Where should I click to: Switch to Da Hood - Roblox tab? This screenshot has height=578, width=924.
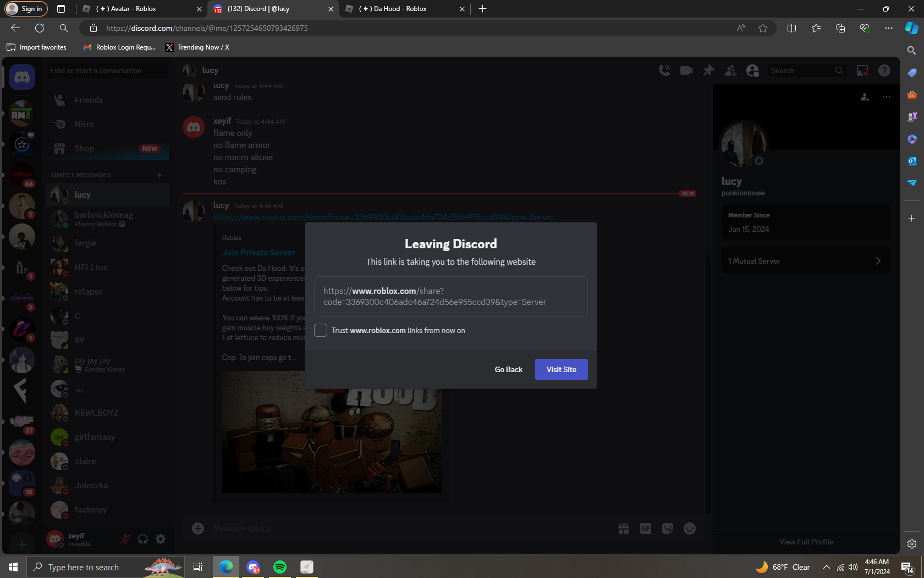(x=405, y=9)
